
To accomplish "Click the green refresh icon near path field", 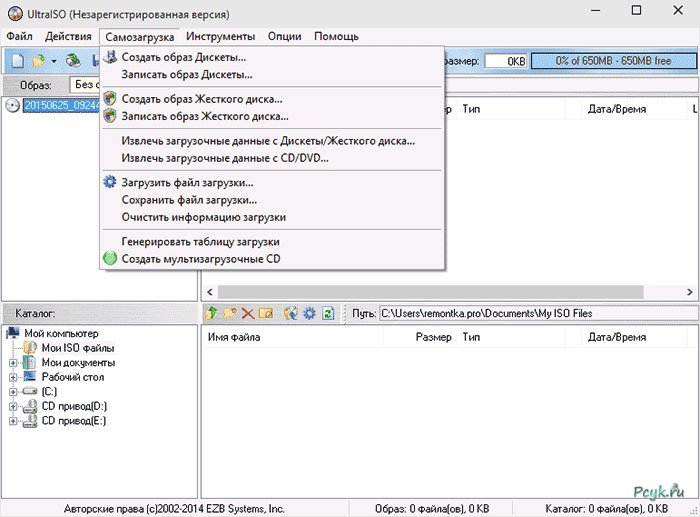I will pos(326,314).
